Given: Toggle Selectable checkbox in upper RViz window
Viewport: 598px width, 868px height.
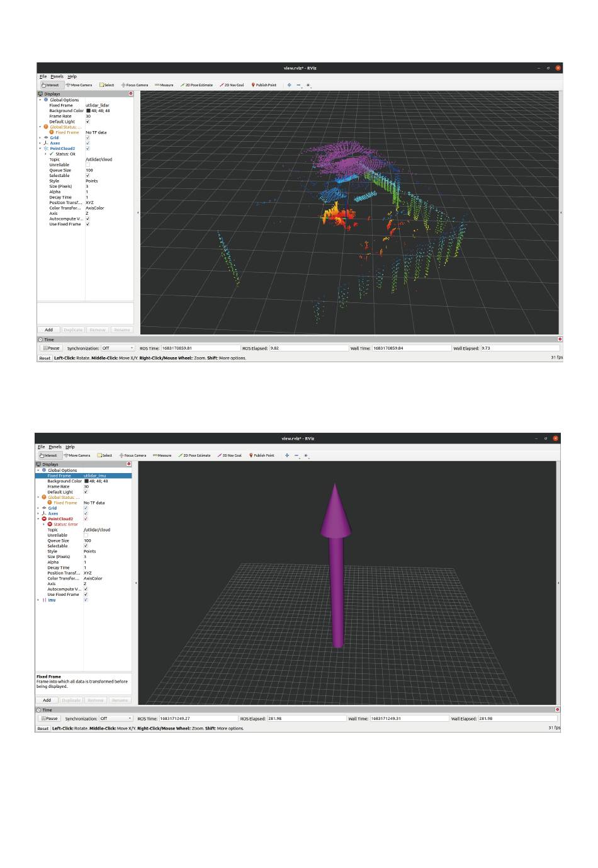Looking at the screenshot, I should click(87, 176).
